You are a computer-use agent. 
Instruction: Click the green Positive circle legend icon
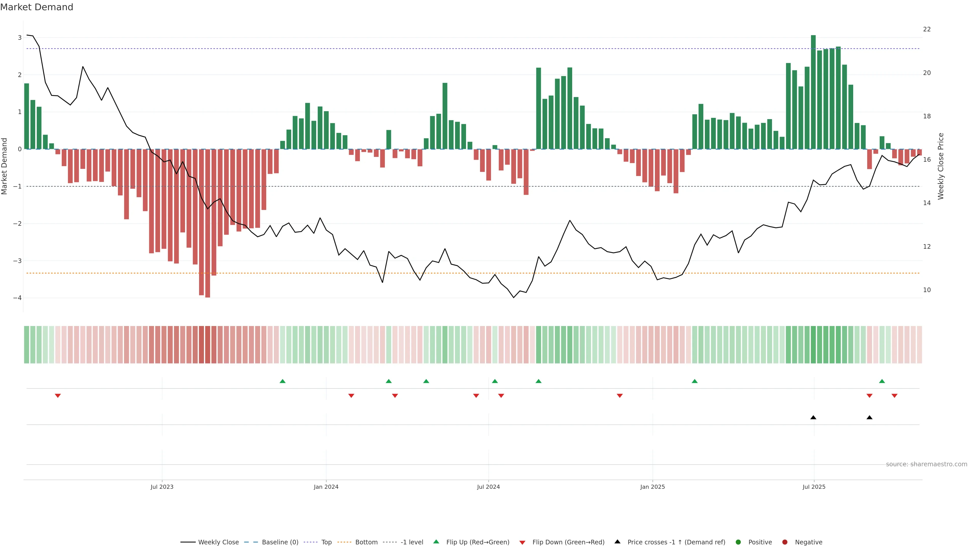click(738, 542)
